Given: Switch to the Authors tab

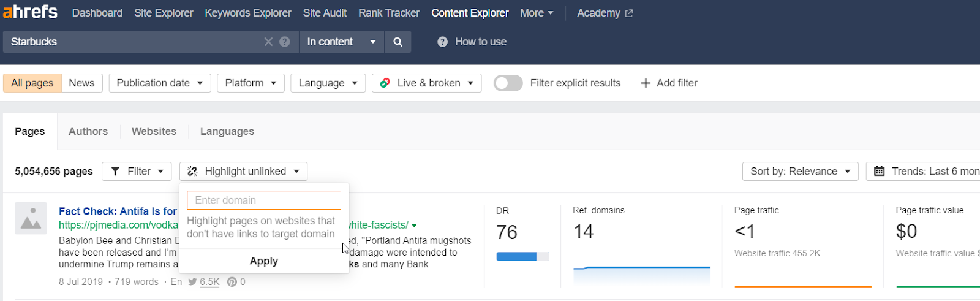Looking at the screenshot, I should 88,131.
